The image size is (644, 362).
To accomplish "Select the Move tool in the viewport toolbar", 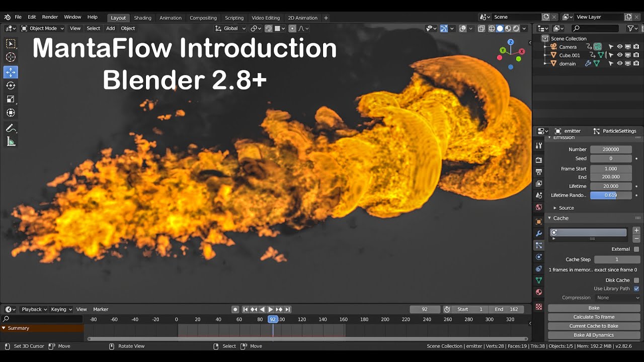I will (11, 72).
